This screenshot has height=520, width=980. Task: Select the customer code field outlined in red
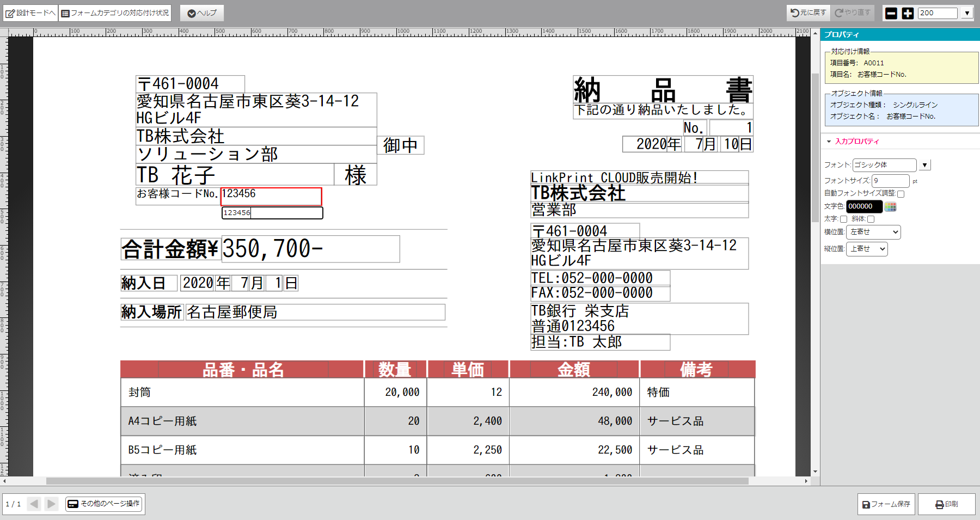(x=271, y=196)
